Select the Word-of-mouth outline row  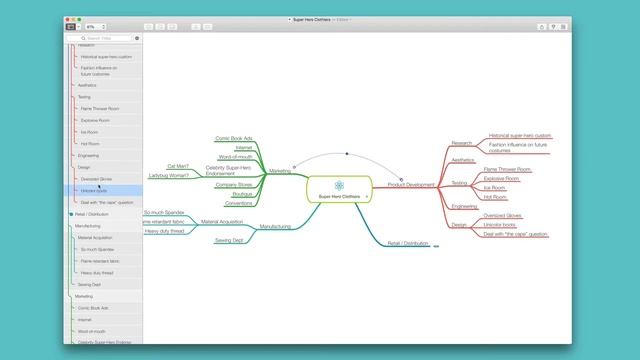[x=104, y=331]
